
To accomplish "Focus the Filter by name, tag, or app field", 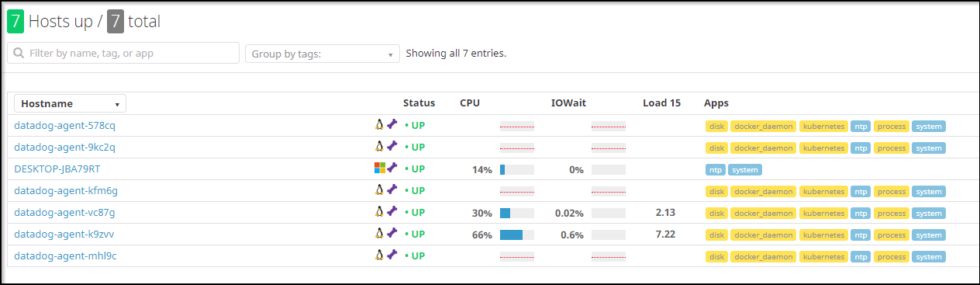I will (x=123, y=53).
